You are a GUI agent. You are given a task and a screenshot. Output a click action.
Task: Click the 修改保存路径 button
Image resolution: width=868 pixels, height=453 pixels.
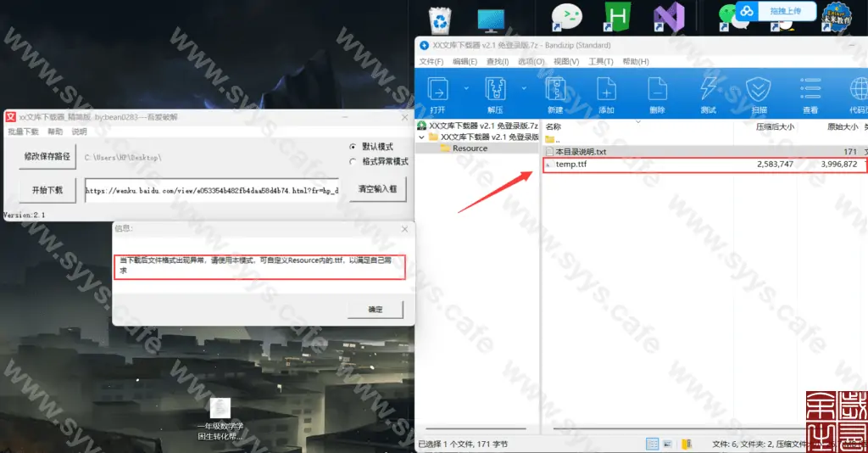coord(47,157)
